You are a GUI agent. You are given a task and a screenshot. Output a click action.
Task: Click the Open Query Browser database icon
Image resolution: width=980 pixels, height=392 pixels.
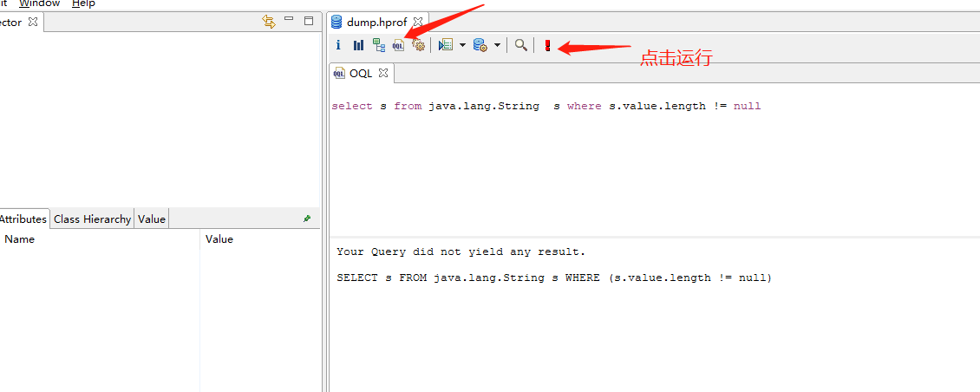[480, 45]
